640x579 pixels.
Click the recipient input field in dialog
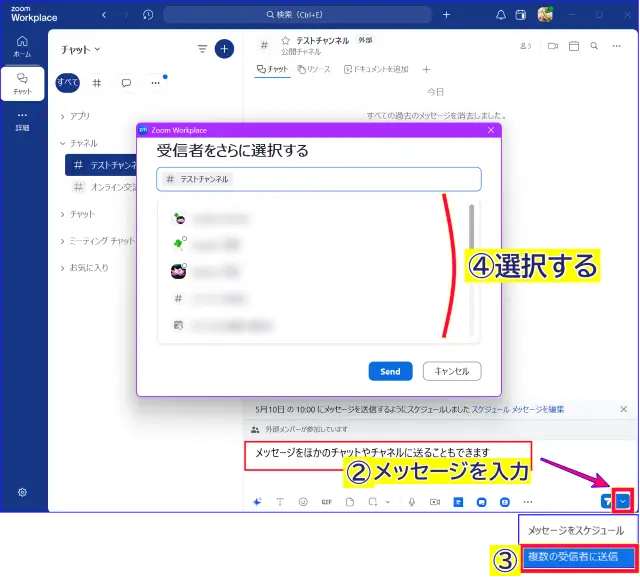pos(319,179)
